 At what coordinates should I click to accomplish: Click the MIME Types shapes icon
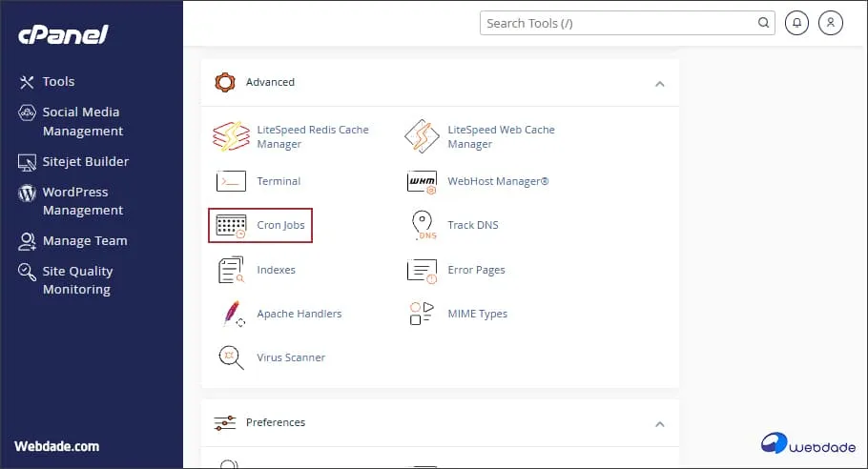(x=422, y=314)
